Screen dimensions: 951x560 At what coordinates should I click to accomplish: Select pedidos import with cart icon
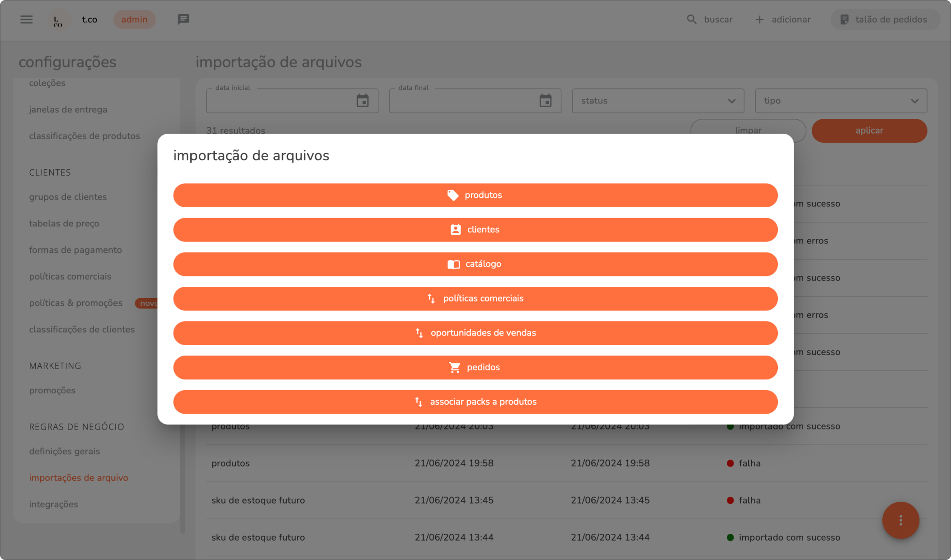[475, 368]
